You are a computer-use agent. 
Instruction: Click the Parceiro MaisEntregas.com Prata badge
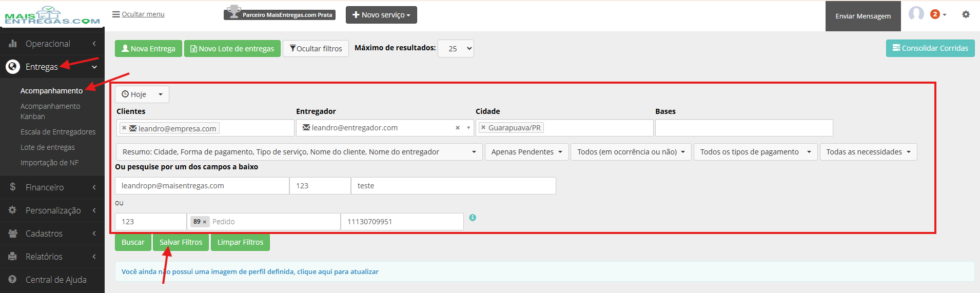point(280,14)
